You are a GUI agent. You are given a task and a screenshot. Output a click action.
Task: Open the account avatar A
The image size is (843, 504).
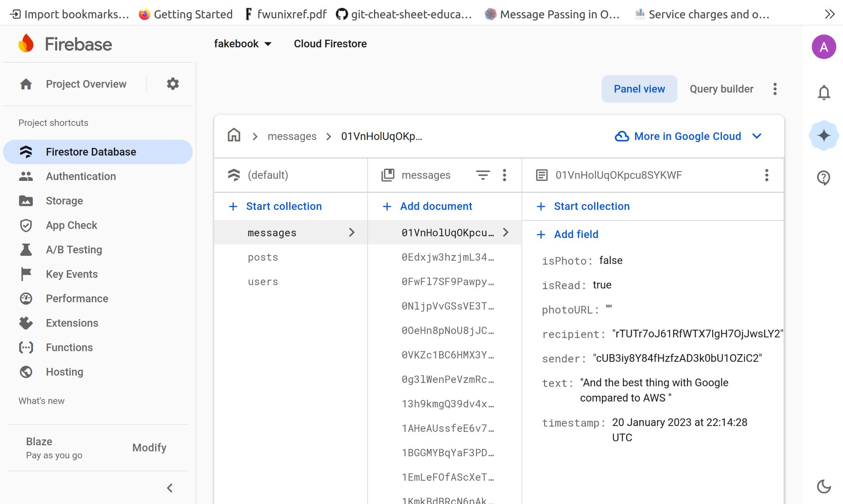(824, 47)
